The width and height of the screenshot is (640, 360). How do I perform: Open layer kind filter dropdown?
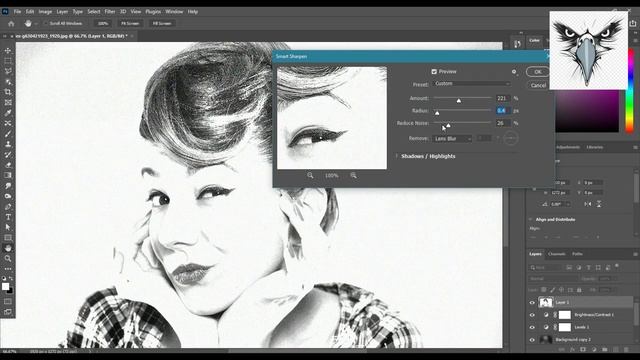[x=546, y=267]
